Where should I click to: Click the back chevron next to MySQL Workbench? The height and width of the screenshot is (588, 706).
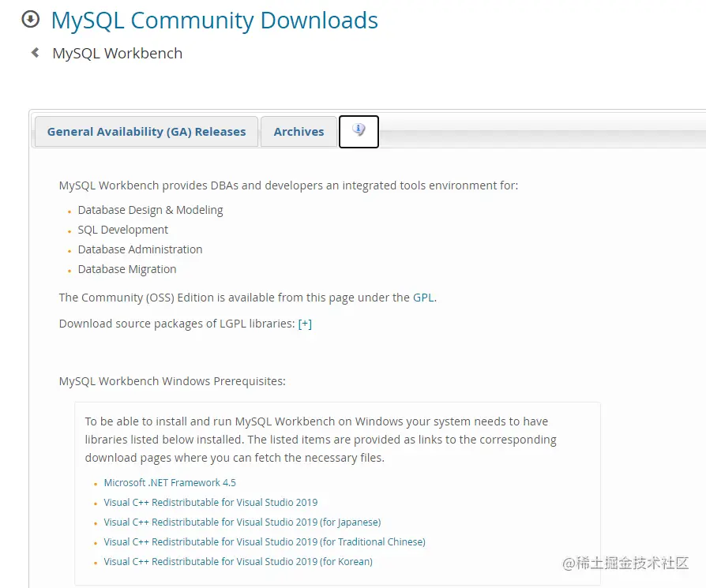pos(35,53)
